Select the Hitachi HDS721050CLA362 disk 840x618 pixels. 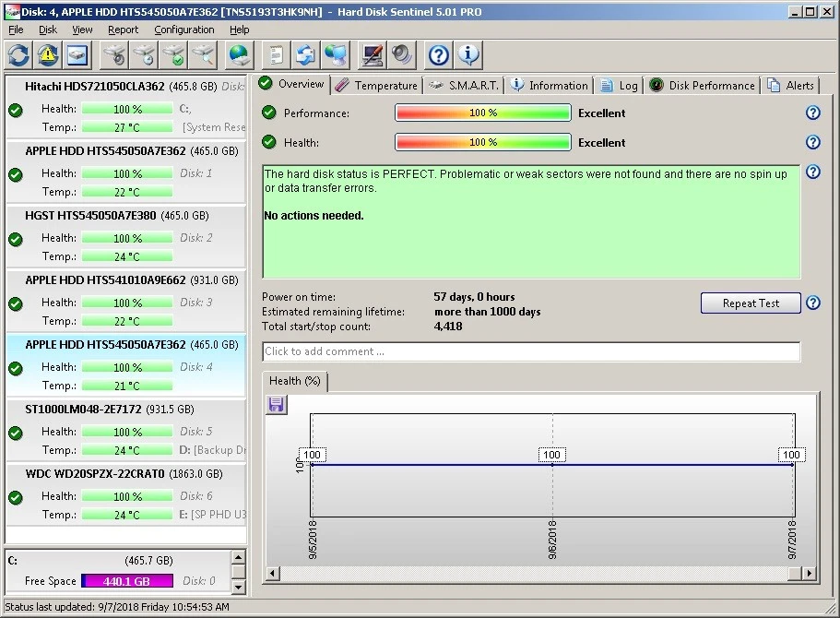click(x=94, y=87)
